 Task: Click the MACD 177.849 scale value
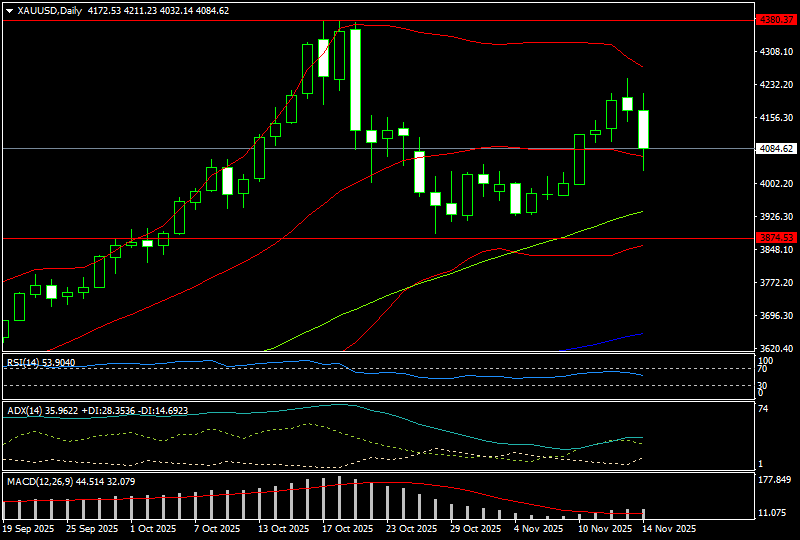click(776, 480)
